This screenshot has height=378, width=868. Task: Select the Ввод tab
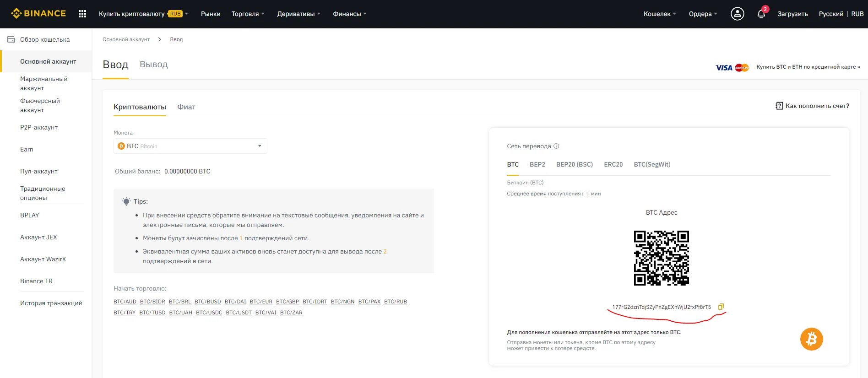(115, 65)
